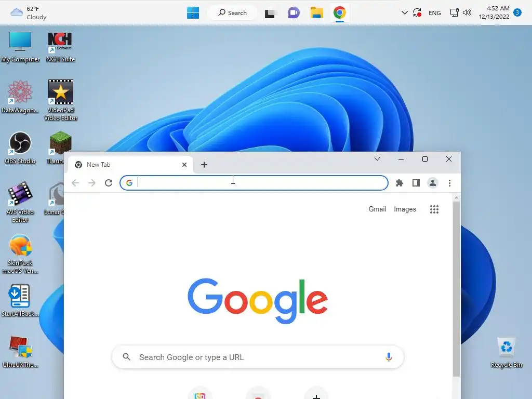Maximize the Chrome window
The image size is (532, 399).
[x=425, y=159]
